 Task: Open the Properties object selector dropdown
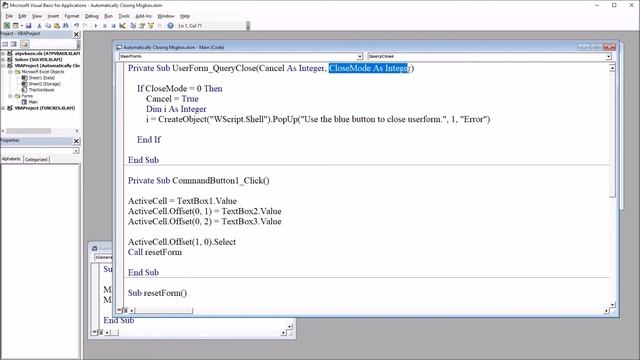(x=76, y=151)
